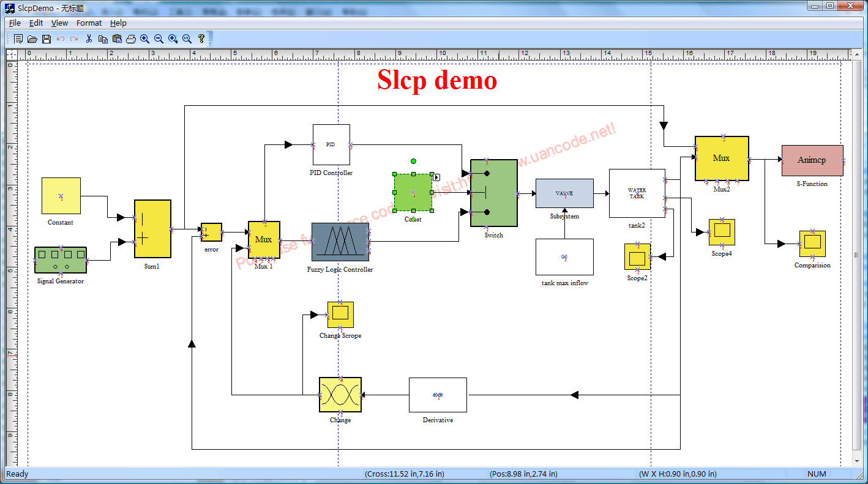868x484 pixels.
Task: Click Ready in the status bar
Action: [x=17, y=474]
